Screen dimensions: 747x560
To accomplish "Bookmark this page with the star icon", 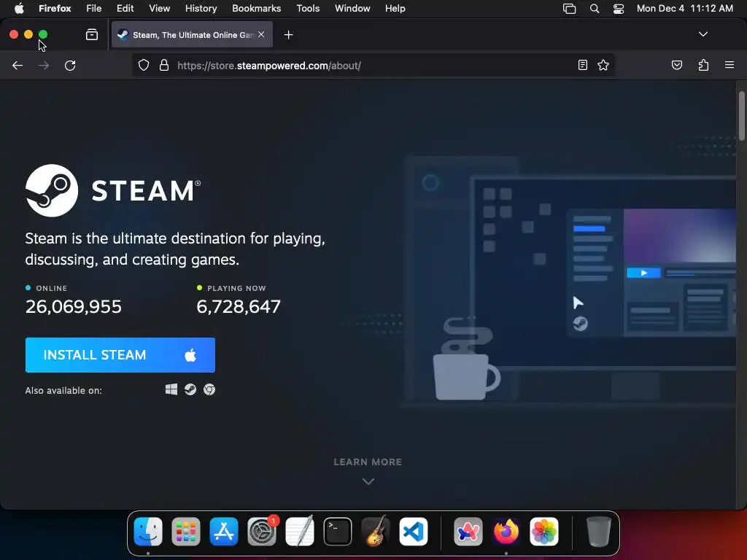I will 603,65.
